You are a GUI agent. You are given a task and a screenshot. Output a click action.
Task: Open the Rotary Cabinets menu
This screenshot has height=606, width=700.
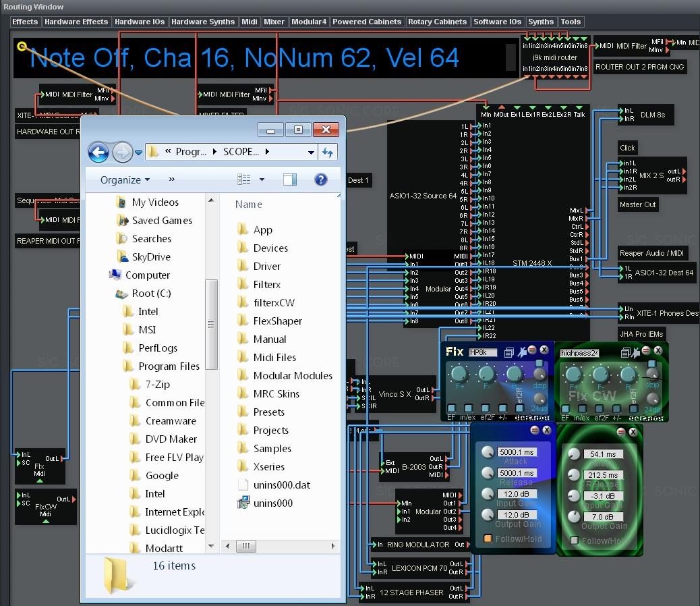coord(437,22)
